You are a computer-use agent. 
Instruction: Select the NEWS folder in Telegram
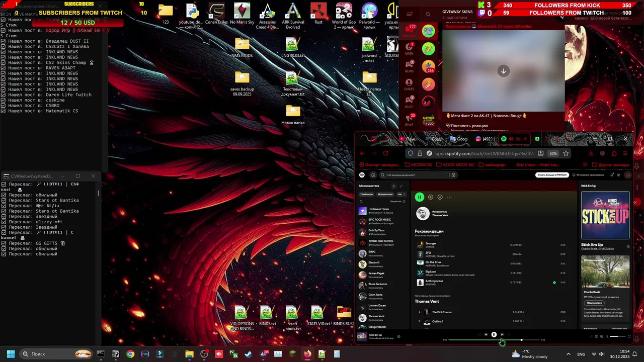(409, 67)
